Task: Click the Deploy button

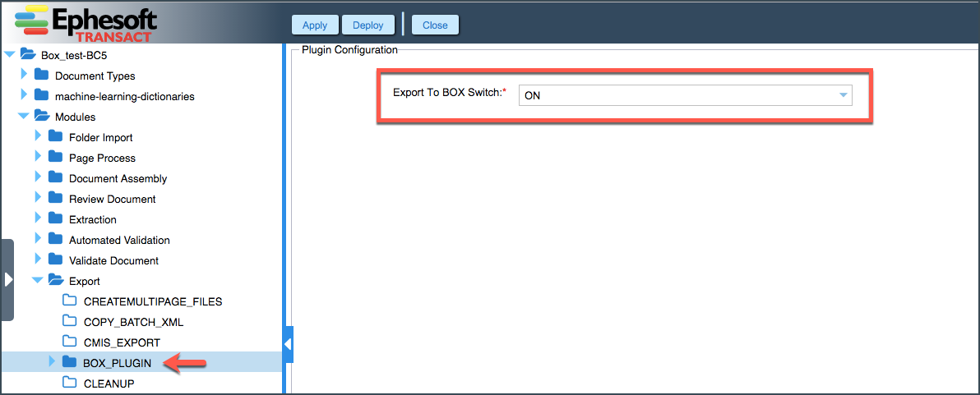Action: (368, 25)
